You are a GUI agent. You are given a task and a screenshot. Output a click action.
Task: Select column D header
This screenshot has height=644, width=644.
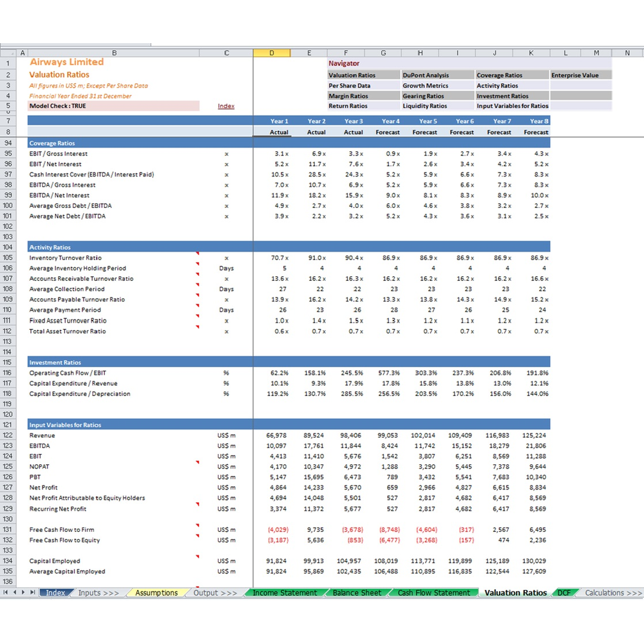click(x=272, y=53)
